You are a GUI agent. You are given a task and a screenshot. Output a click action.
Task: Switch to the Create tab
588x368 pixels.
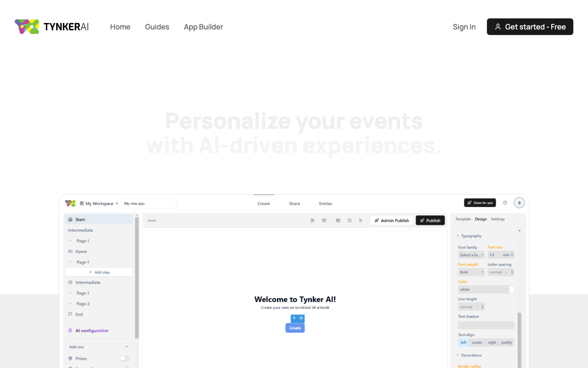(x=264, y=203)
